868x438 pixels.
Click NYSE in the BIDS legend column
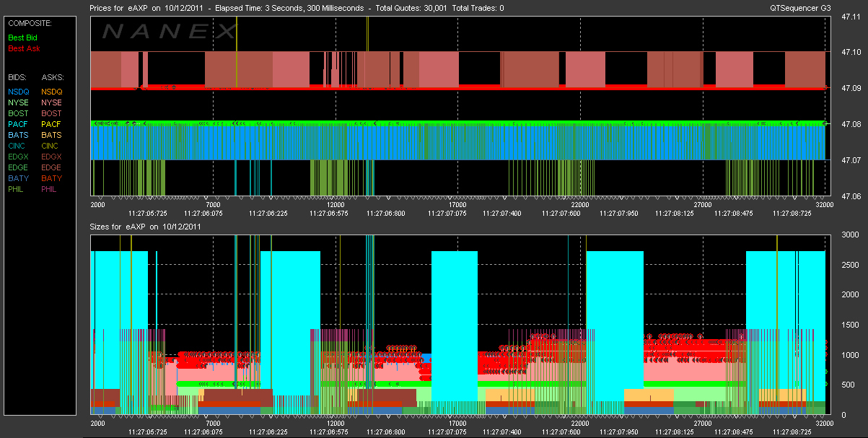pyautogui.click(x=19, y=102)
